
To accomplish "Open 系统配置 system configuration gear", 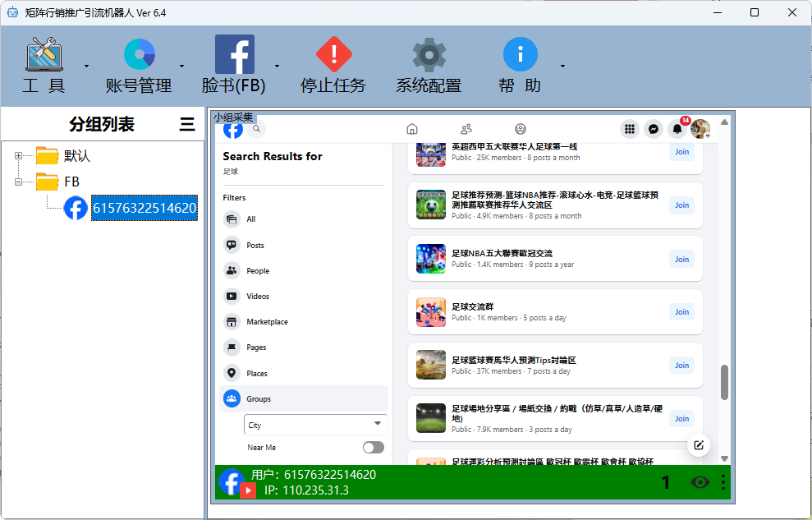I will 429,54.
